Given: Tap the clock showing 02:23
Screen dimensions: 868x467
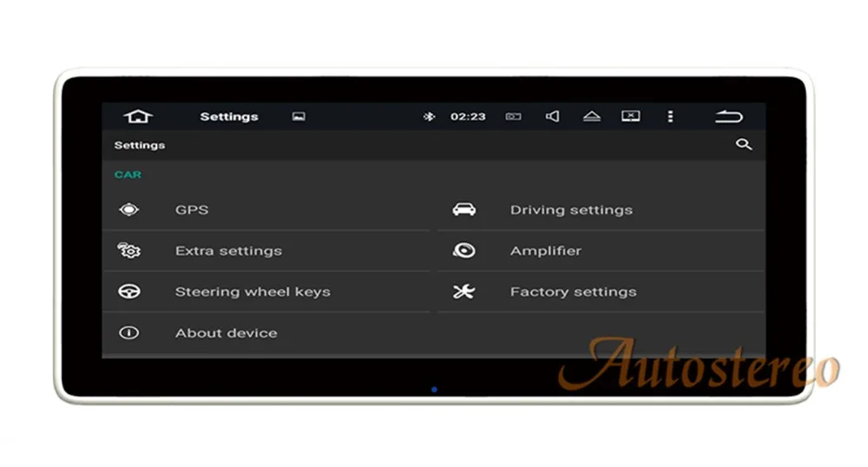Looking at the screenshot, I should (x=468, y=116).
